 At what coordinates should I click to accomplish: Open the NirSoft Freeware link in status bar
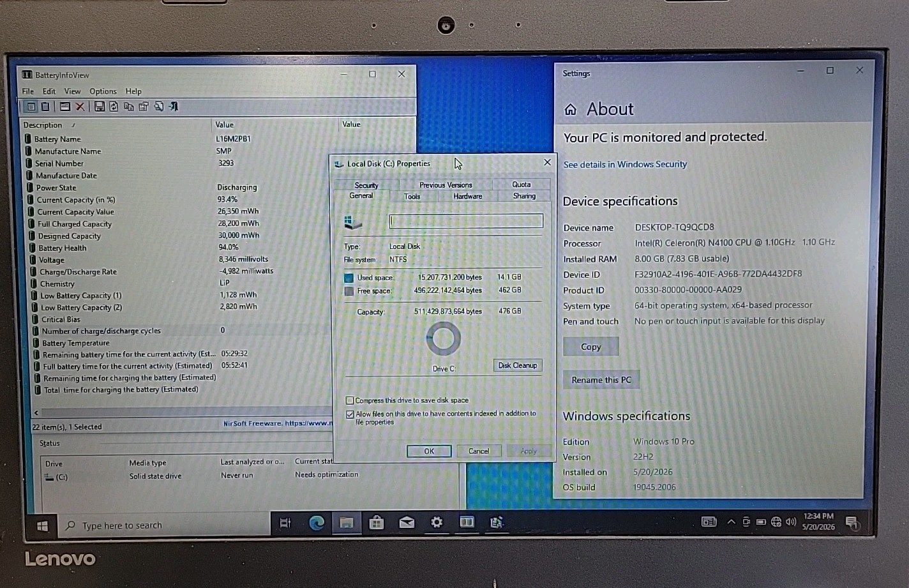[278, 423]
